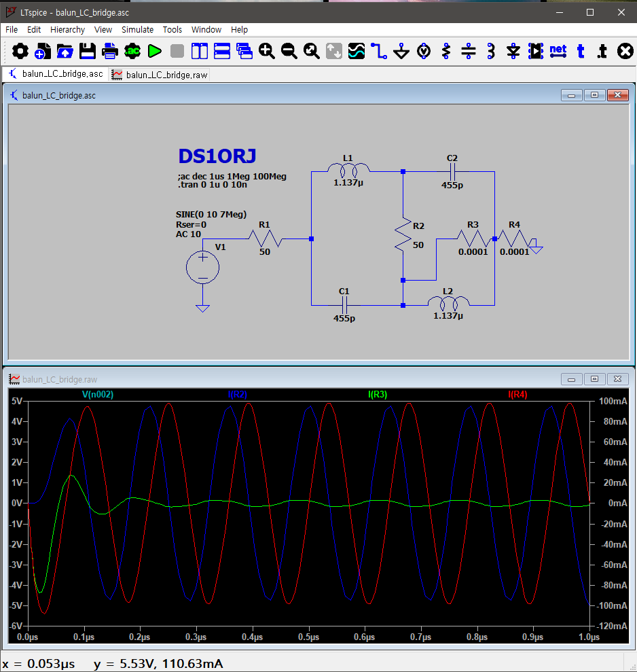
Task: Click the .tran 0 1u 0 10n directive
Action: (x=213, y=185)
